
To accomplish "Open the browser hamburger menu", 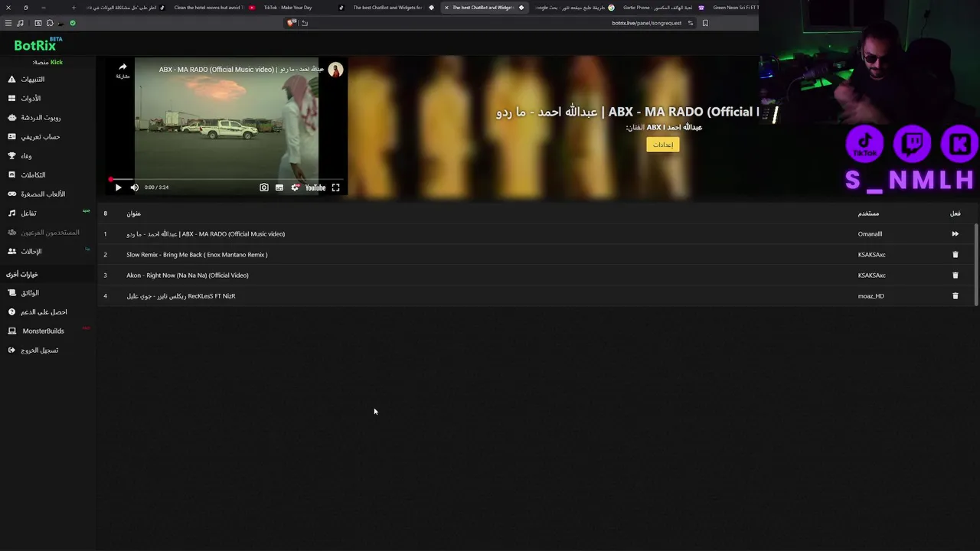I will pos(8,23).
